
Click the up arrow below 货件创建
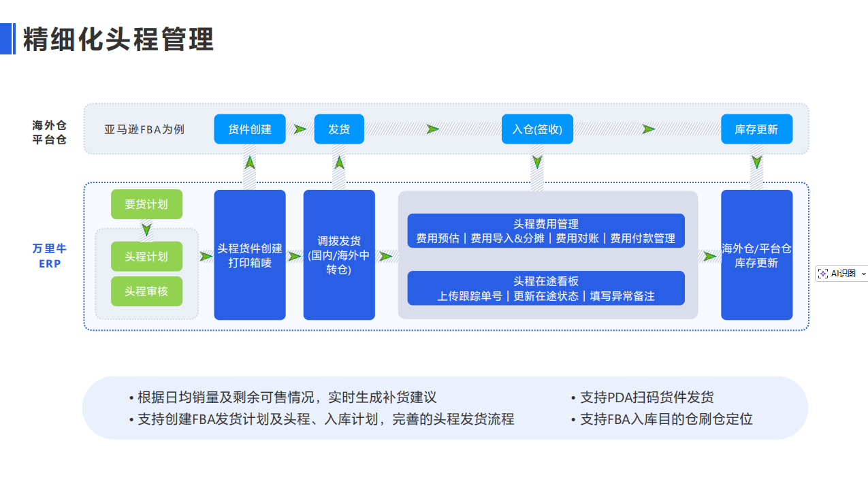click(x=250, y=162)
